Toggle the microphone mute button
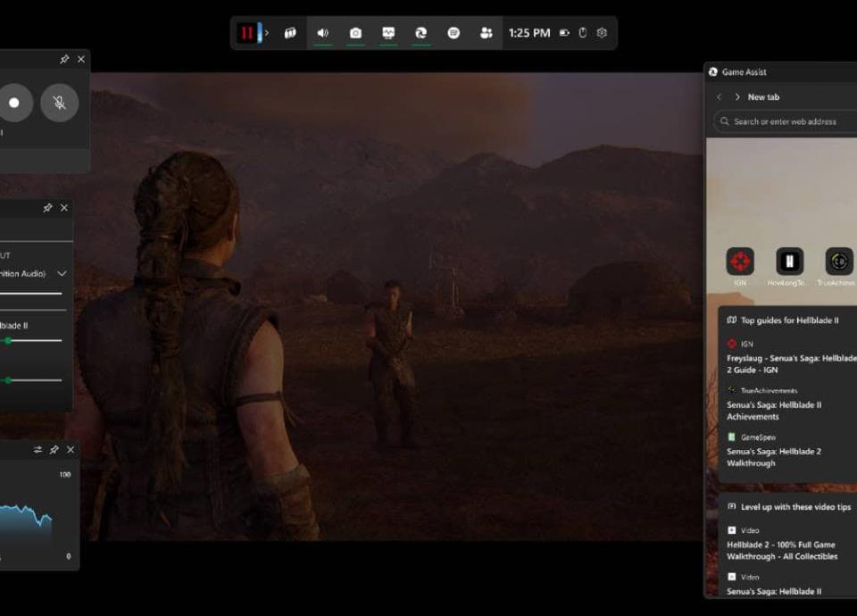 pyautogui.click(x=59, y=103)
